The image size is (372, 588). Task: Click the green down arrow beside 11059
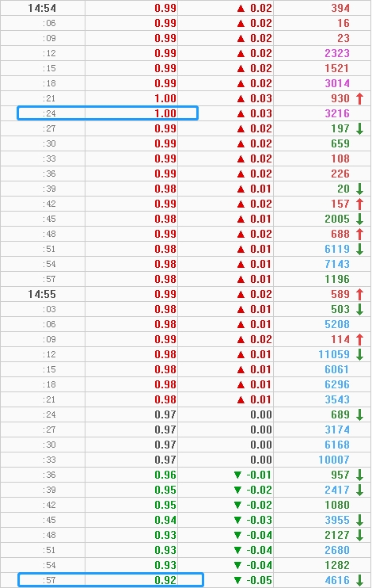pyautogui.click(x=359, y=354)
